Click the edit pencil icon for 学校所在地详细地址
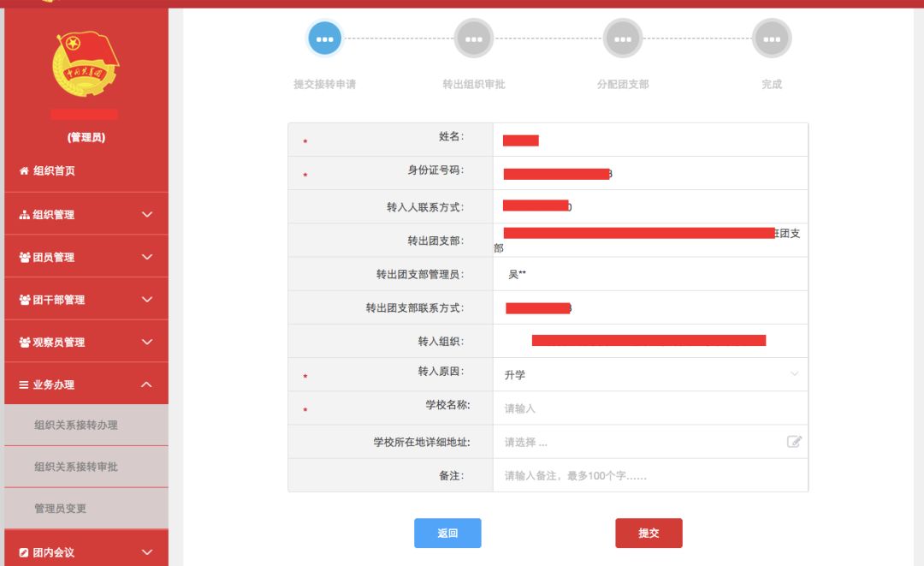Image resolution: width=924 pixels, height=566 pixels. tap(794, 441)
